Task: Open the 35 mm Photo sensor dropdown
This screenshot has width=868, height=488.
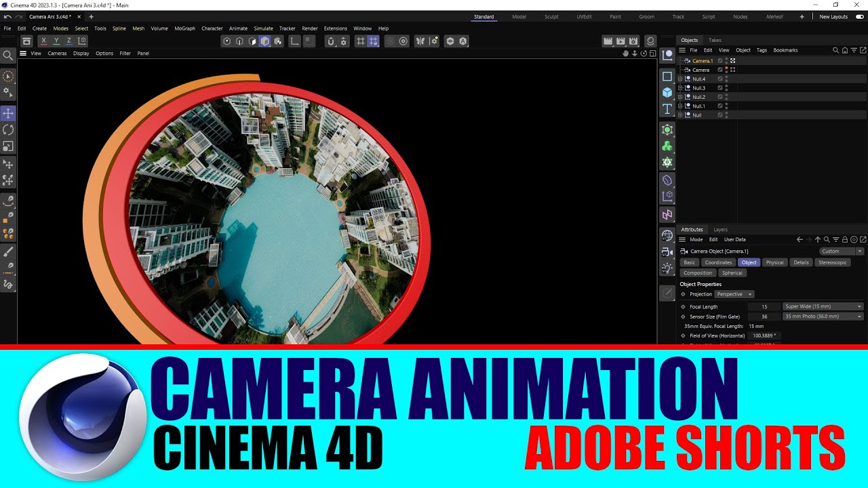Action: [x=823, y=317]
